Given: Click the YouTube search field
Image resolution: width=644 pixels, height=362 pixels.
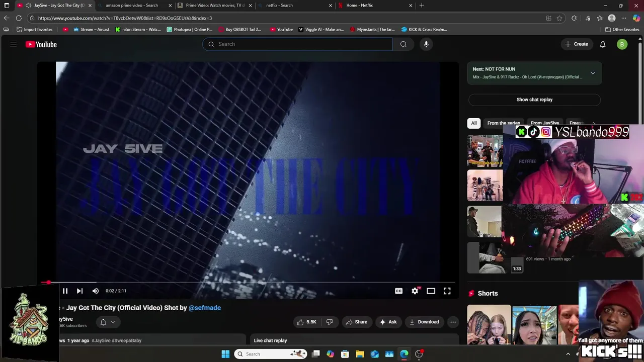Looking at the screenshot, I should (297, 44).
